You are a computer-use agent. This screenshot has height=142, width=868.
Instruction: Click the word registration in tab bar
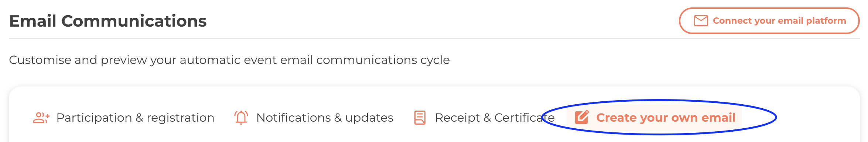point(181,118)
